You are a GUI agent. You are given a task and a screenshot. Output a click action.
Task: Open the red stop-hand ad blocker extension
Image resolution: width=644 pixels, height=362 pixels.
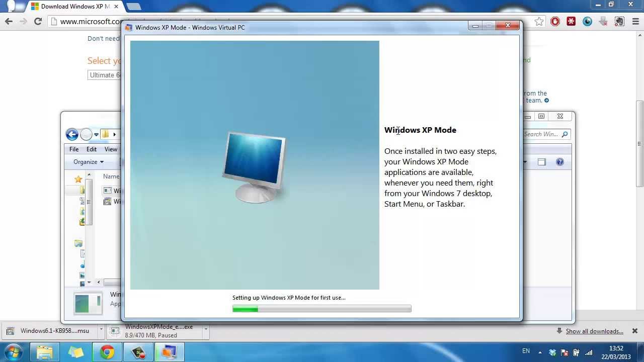tap(555, 22)
